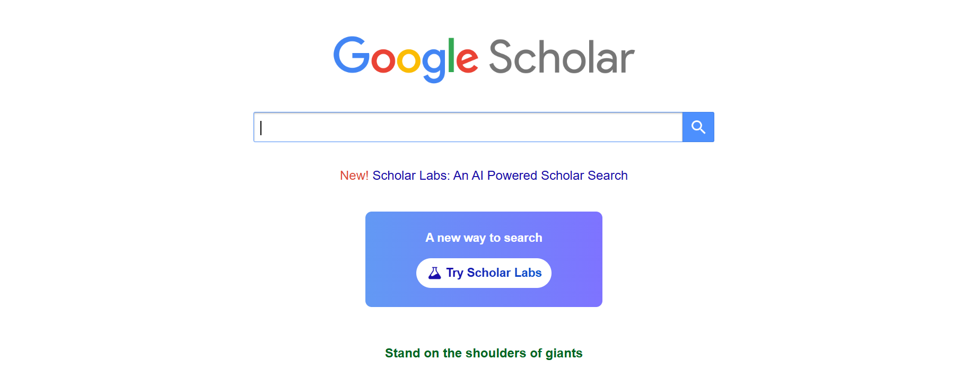980x368 pixels.
Task: Click the lowercase g in Google logo
Action: [433, 64]
